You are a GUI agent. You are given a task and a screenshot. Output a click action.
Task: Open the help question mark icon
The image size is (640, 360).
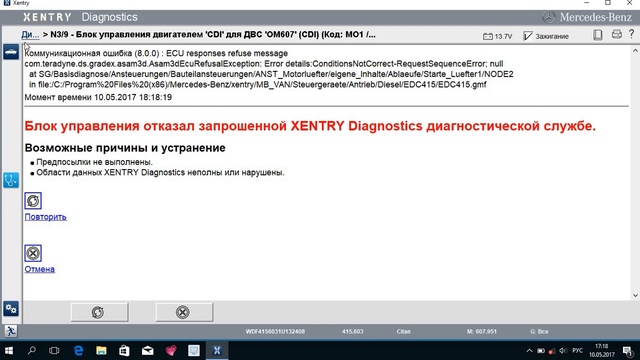pyautogui.click(x=631, y=34)
